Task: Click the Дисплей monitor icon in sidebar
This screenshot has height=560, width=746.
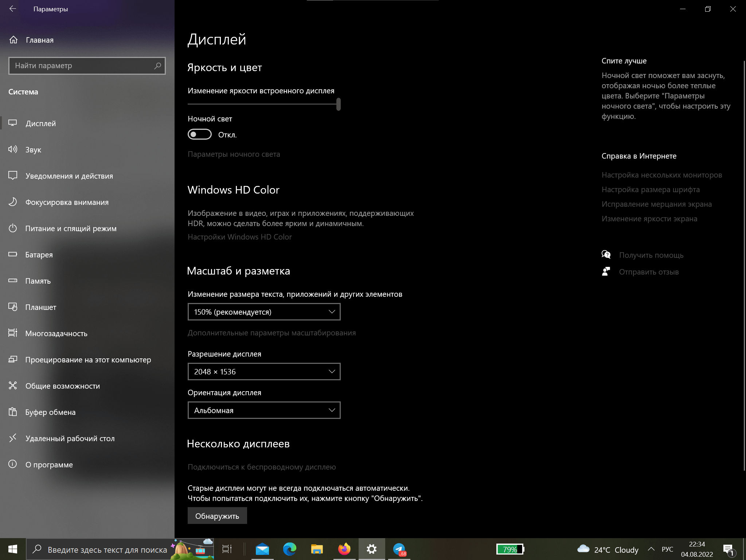Action: (x=13, y=123)
